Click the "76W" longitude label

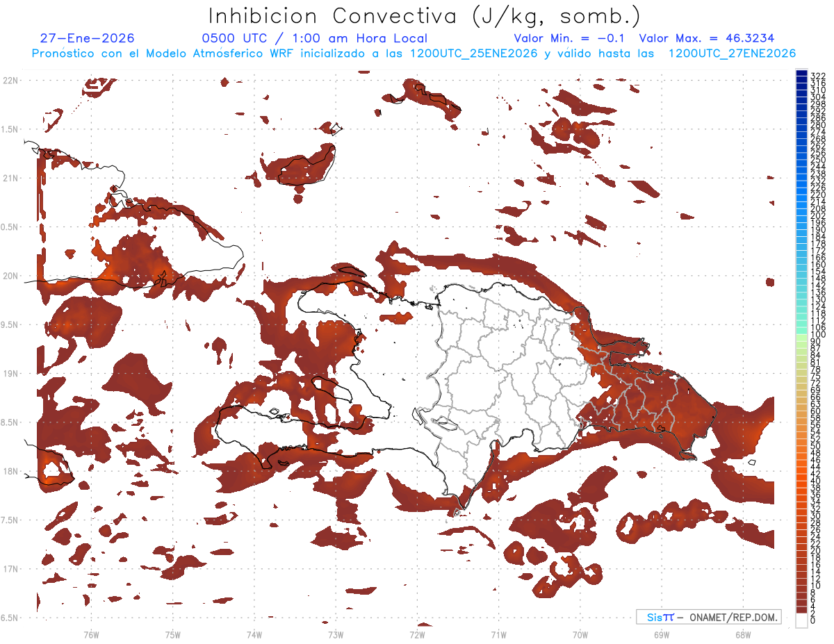[91, 634]
